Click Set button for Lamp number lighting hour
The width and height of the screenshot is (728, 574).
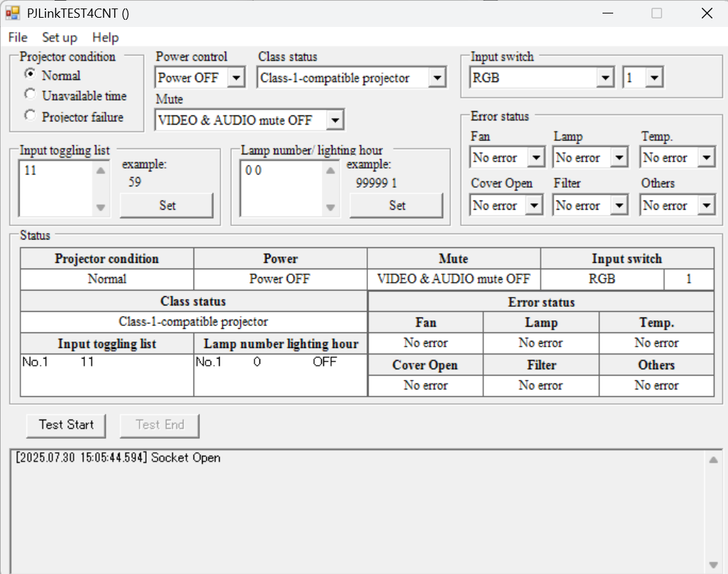pyautogui.click(x=396, y=206)
